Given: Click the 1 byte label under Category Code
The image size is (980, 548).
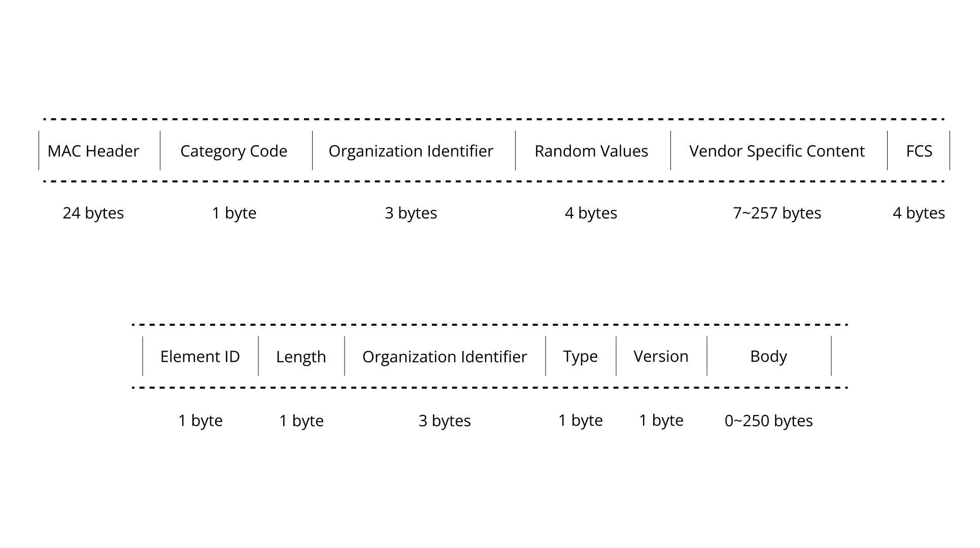Looking at the screenshot, I should pos(234,213).
